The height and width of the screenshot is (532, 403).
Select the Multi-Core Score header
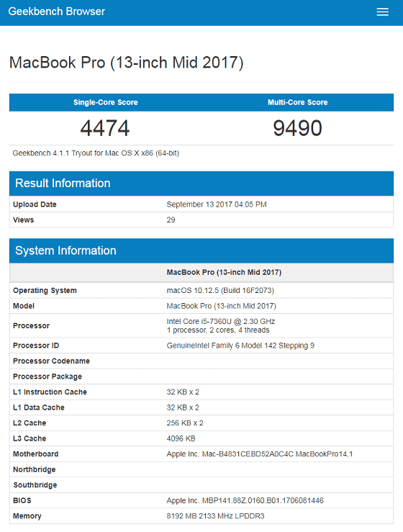(297, 102)
